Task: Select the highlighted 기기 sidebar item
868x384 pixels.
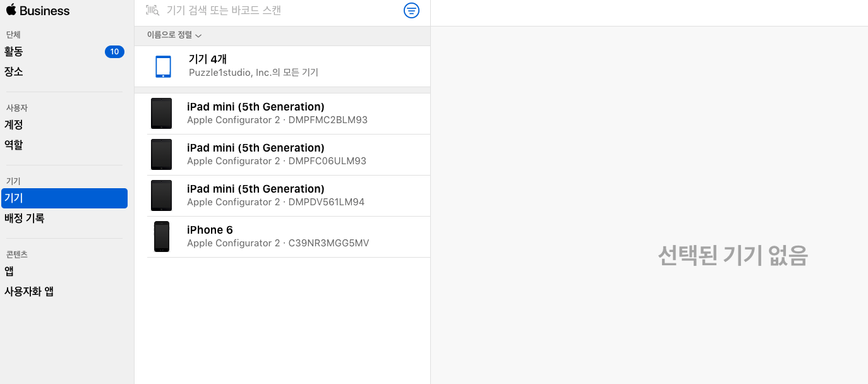Action: click(64, 198)
